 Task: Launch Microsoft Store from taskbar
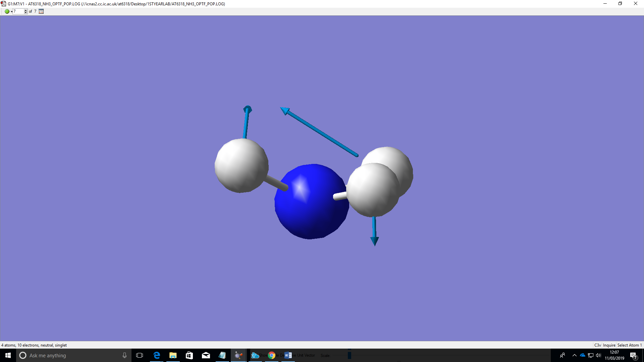pos(190,355)
